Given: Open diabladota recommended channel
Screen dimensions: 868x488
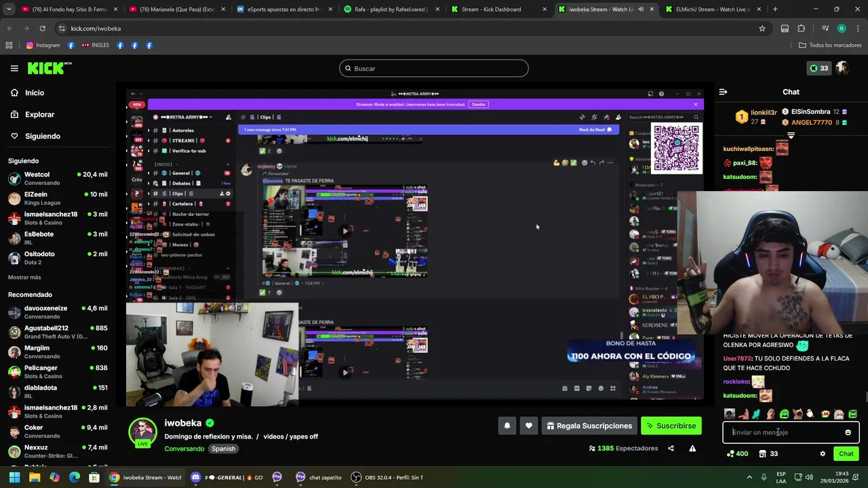Looking at the screenshot, I should coord(58,391).
